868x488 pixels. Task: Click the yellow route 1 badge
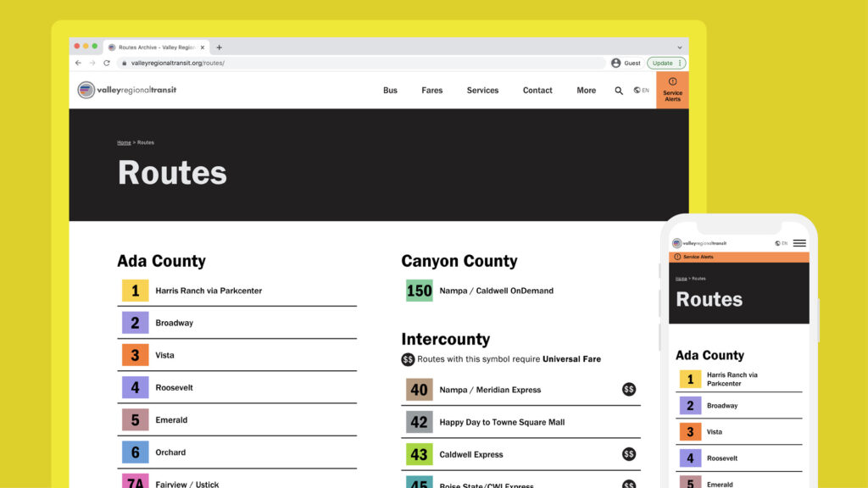point(135,291)
